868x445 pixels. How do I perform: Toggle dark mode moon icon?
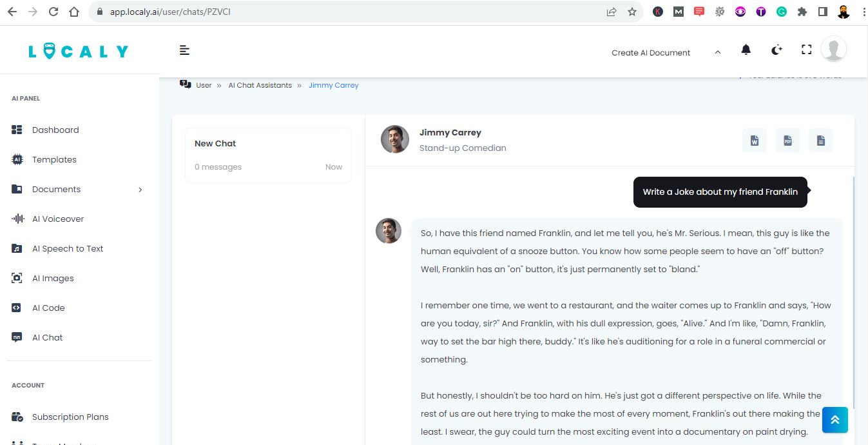(776, 50)
